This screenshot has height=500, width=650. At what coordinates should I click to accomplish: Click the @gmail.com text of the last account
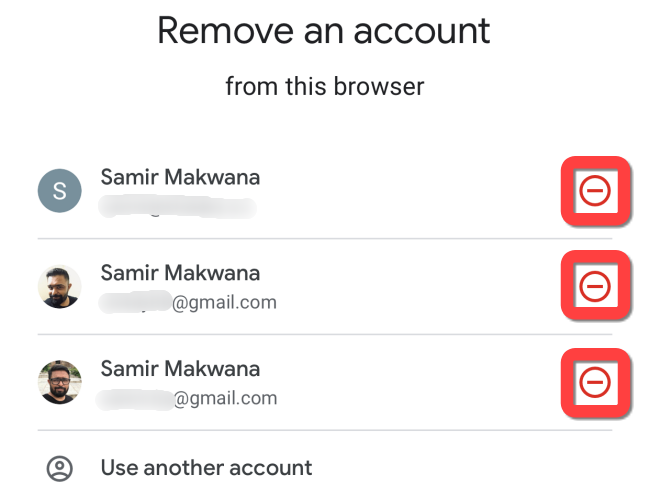tap(225, 398)
